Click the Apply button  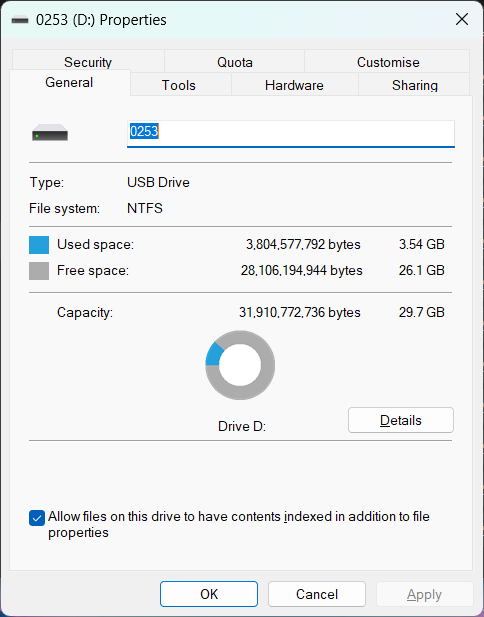424,594
